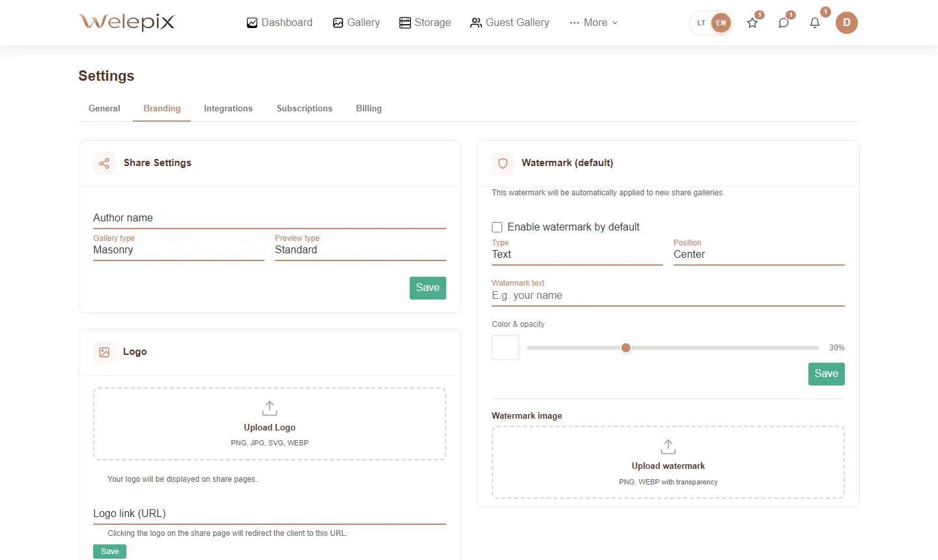The image size is (938, 560).
Task: Focus the Watermark text field
Action: 668,294
